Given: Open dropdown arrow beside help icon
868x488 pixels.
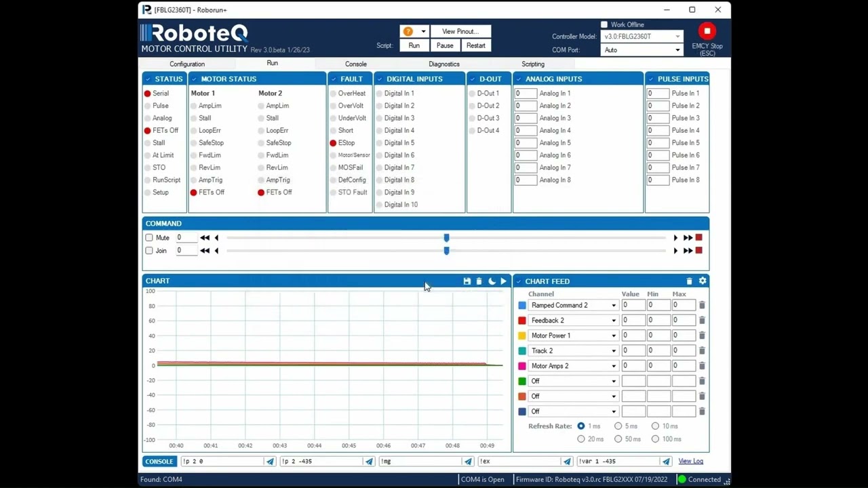Looking at the screenshot, I should [422, 31].
